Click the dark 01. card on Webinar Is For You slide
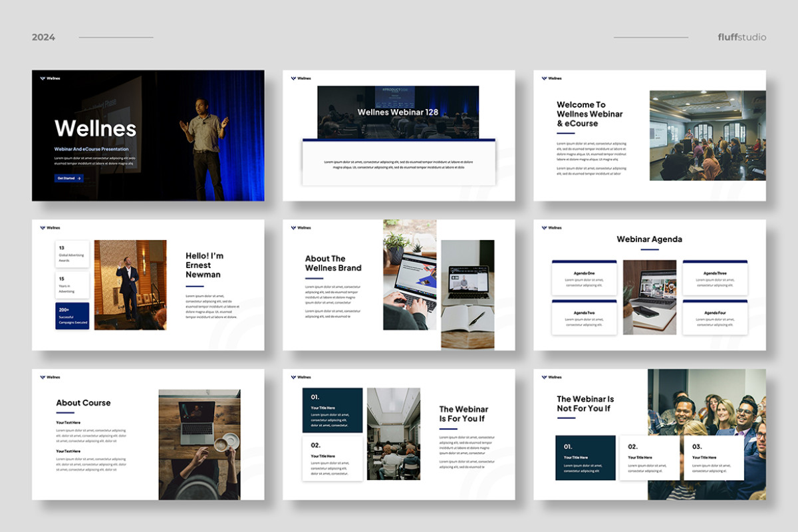Screen dimensions: 798x532 coord(332,410)
